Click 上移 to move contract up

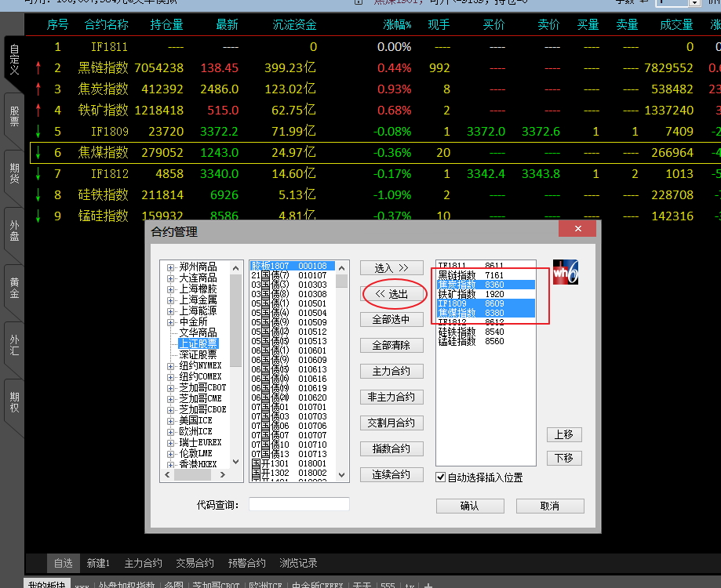click(x=563, y=434)
